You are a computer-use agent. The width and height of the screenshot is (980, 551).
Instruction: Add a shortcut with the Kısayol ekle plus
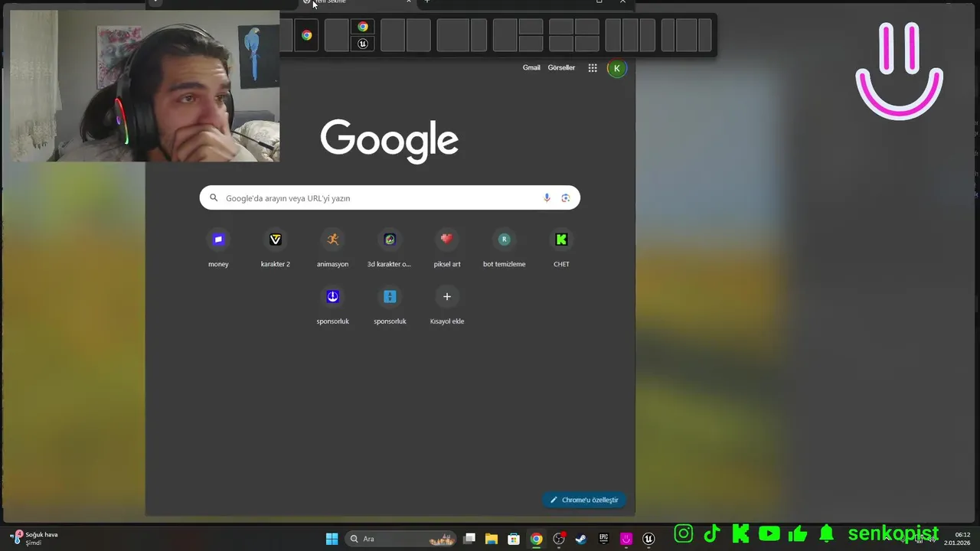[447, 306]
